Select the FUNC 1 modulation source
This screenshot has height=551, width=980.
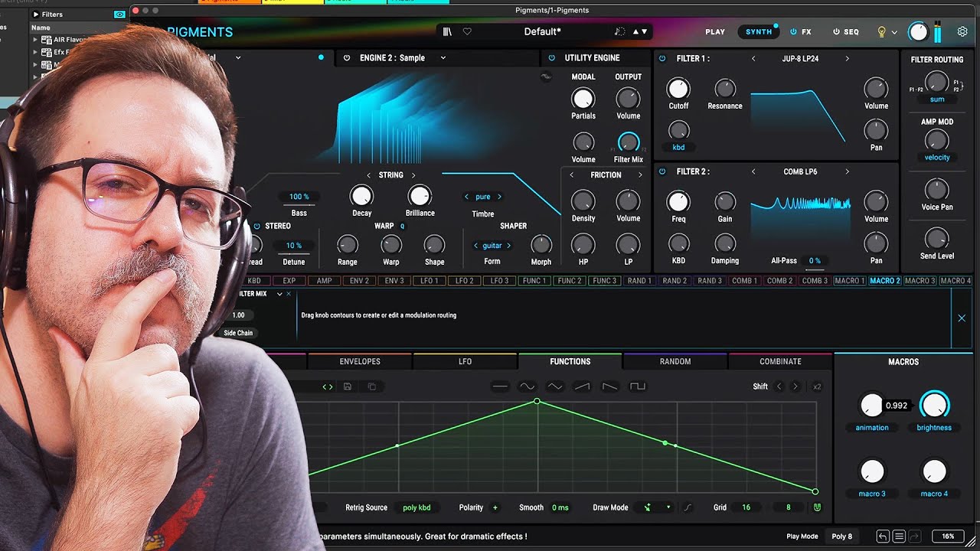pyautogui.click(x=534, y=281)
